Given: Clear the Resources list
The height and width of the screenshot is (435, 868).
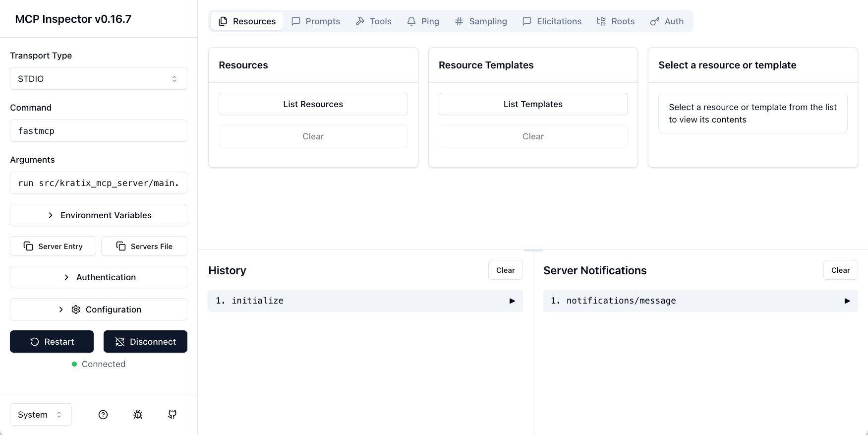Looking at the screenshot, I should click(x=313, y=136).
